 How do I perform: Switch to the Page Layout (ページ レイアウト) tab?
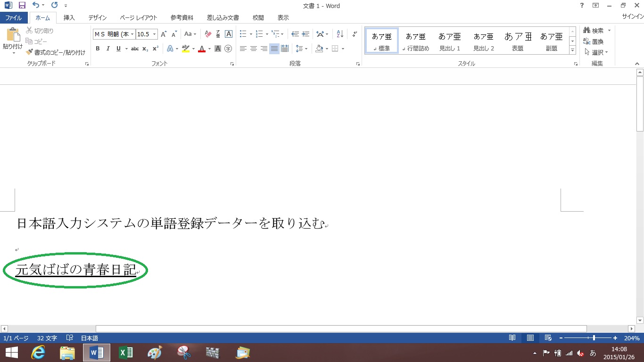point(139,17)
